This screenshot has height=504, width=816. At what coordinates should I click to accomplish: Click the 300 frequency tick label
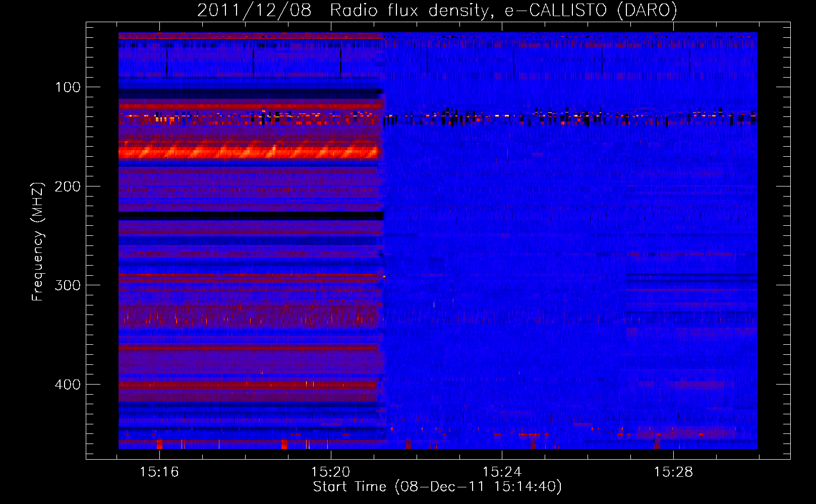pyautogui.click(x=68, y=285)
